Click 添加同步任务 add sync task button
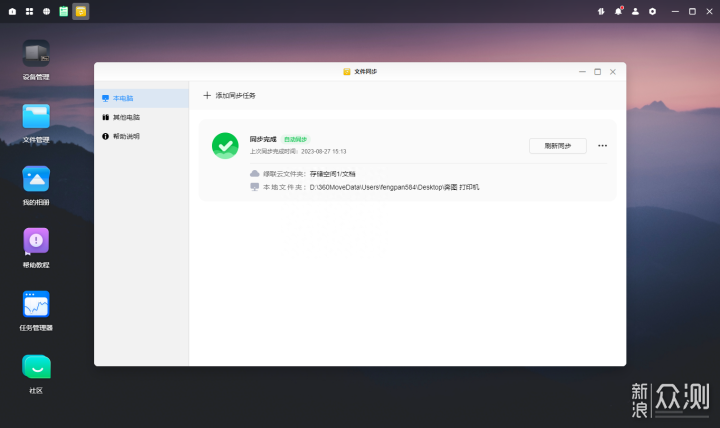The image size is (720, 428). click(229, 96)
